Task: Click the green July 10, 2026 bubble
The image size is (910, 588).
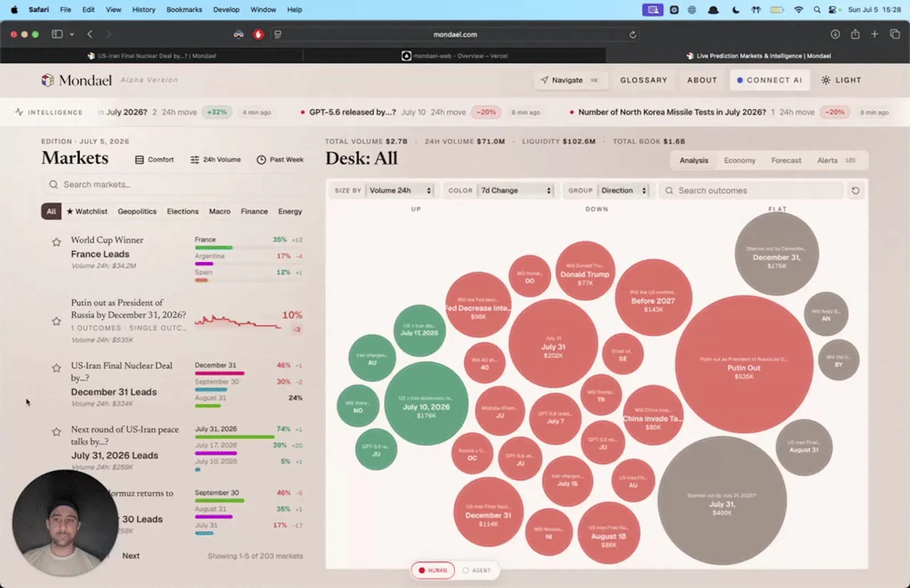Action: [x=426, y=403]
